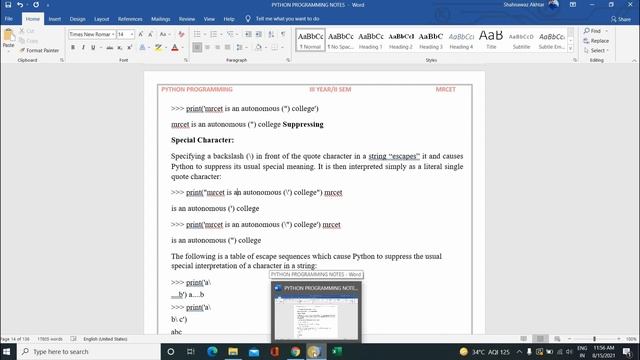This screenshot has height=360, width=640.
Task: Open Excel from the taskbar
Action: [x=337, y=351]
